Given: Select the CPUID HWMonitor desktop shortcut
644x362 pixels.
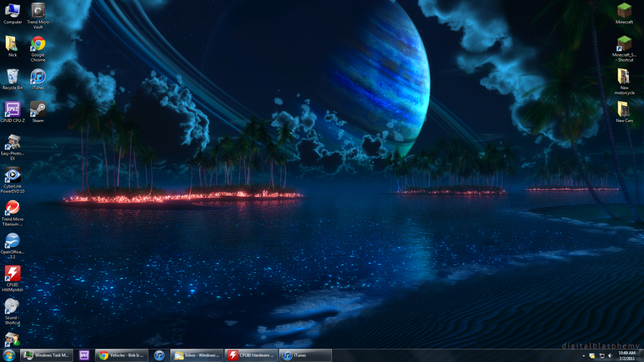Looking at the screenshot, I should 13,278.
